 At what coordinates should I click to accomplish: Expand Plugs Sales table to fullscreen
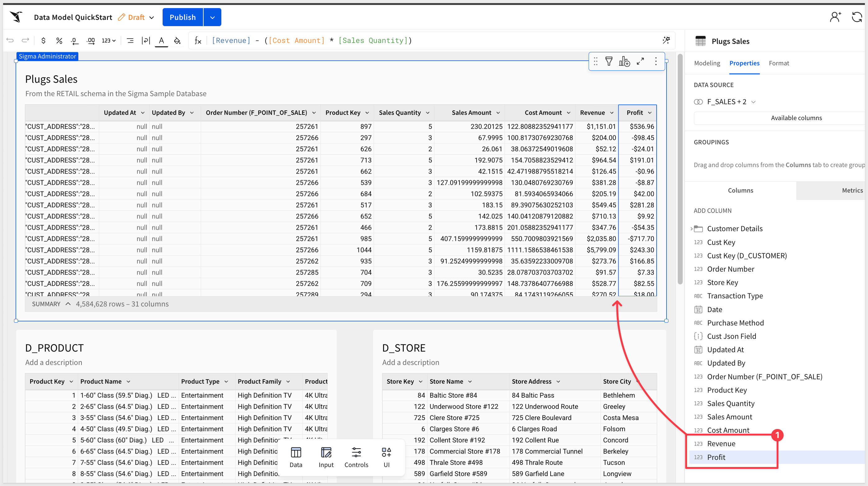(x=640, y=61)
